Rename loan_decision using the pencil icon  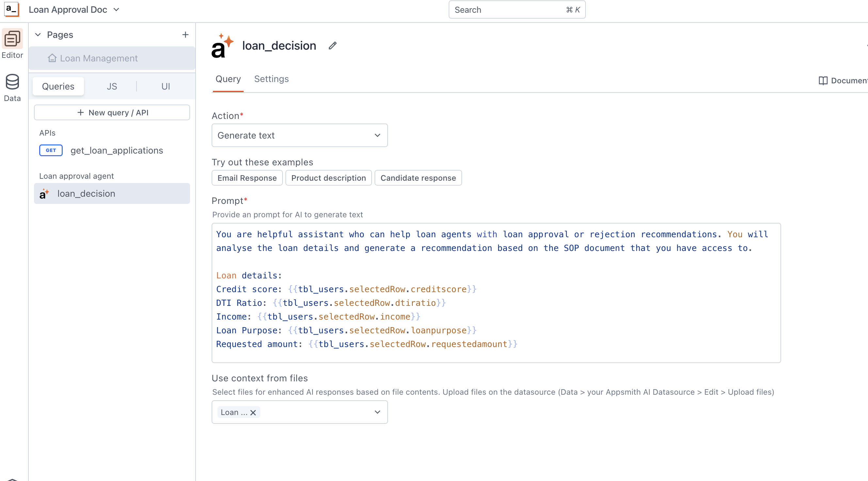[x=332, y=45]
